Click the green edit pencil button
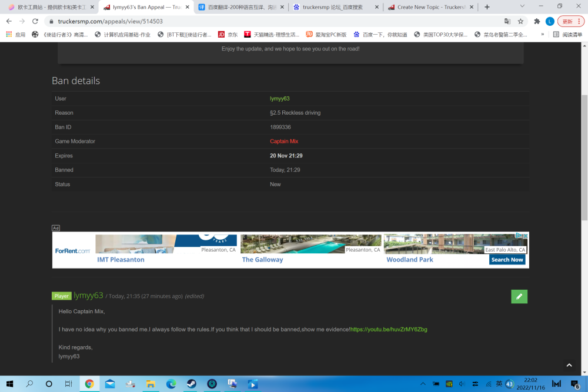 519,297
